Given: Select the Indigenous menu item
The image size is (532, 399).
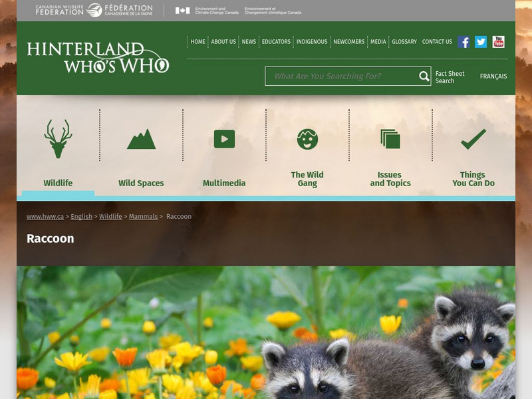Looking at the screenshot, I should coord(312,42).
